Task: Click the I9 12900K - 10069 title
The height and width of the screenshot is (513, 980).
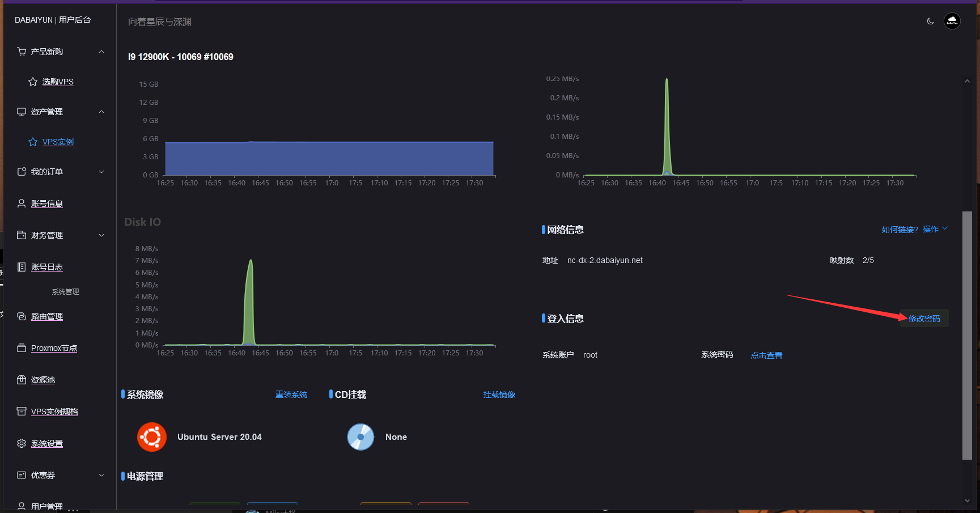Action: coord(180,57)
